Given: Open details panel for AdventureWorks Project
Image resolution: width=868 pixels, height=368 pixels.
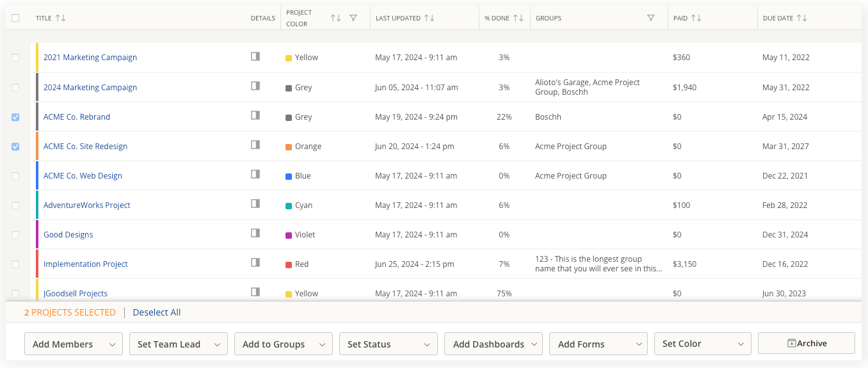Looking at the screenshot, I should [255, 204].
